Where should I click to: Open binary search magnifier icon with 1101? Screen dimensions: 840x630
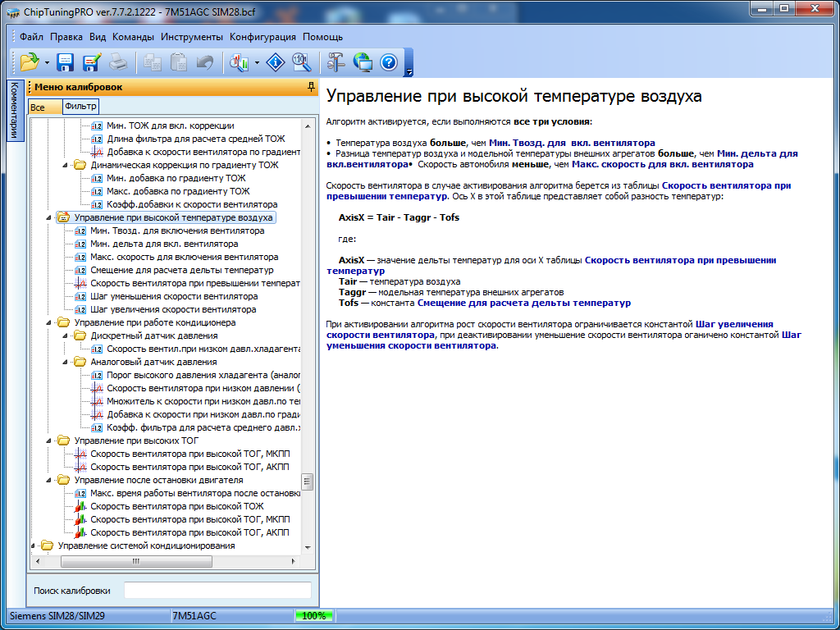point(301,62)
